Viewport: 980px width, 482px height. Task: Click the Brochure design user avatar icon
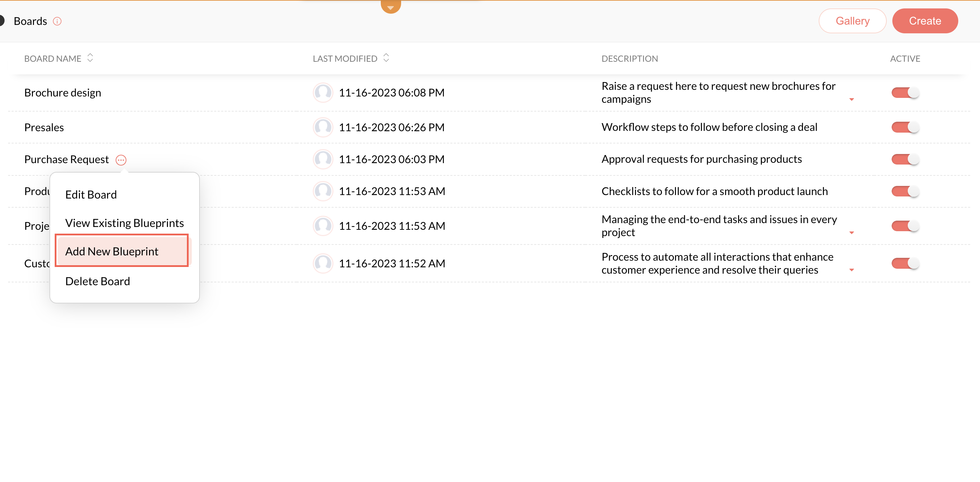(x=323, y=93)
